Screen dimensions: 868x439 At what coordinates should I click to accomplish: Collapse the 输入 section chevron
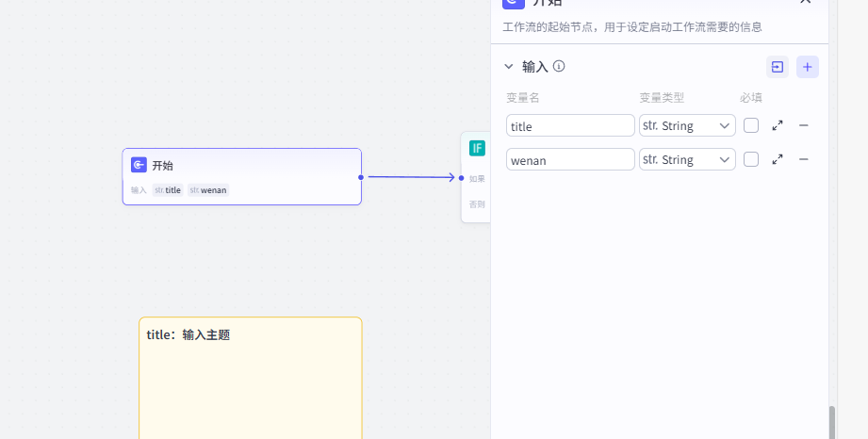[509, 67]
